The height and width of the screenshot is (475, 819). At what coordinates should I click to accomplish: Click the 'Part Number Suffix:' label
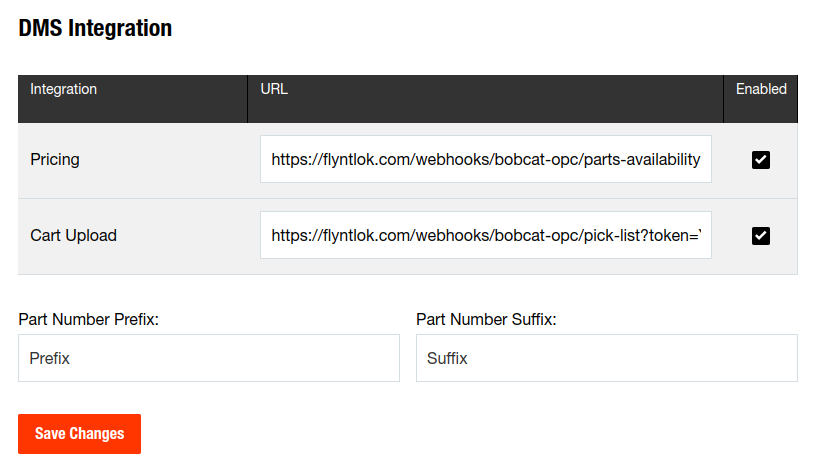tap(486, 319)
